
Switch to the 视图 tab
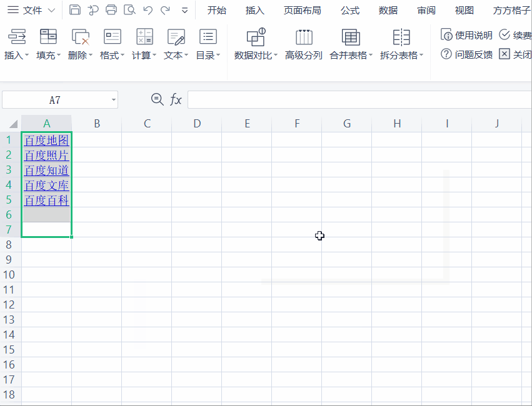pos(464,10)
